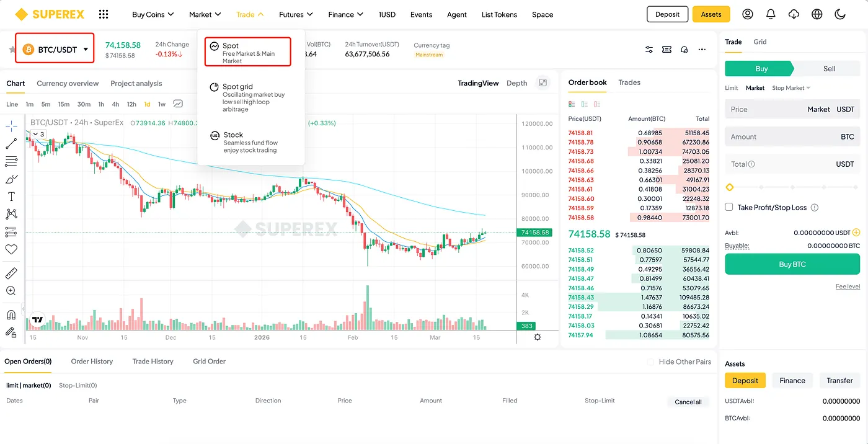Image resolution: width=868 pixels, height=444 pixels.
Task: Click into the Amount BTC field
Action: (x=792, y=136)
